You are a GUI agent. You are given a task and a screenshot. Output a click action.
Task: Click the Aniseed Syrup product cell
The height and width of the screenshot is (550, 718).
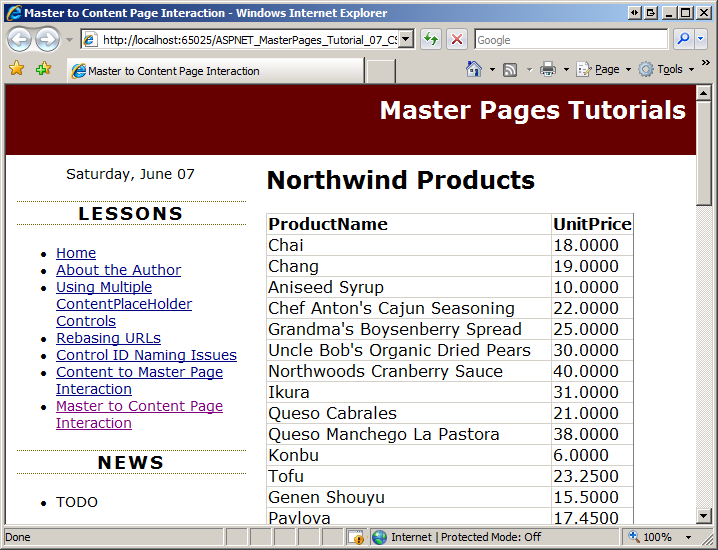[409, 287]
